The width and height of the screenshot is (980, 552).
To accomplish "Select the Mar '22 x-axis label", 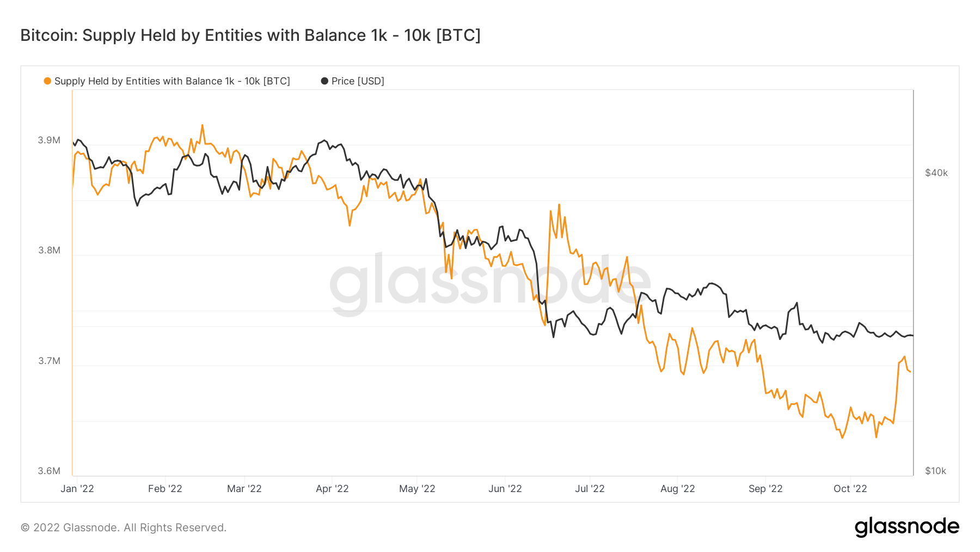I will [x=244, y=489].
